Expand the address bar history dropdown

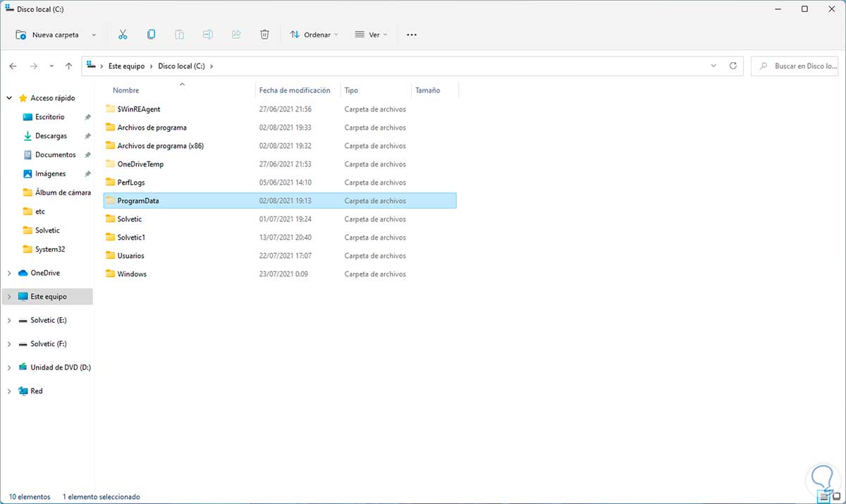715,66
